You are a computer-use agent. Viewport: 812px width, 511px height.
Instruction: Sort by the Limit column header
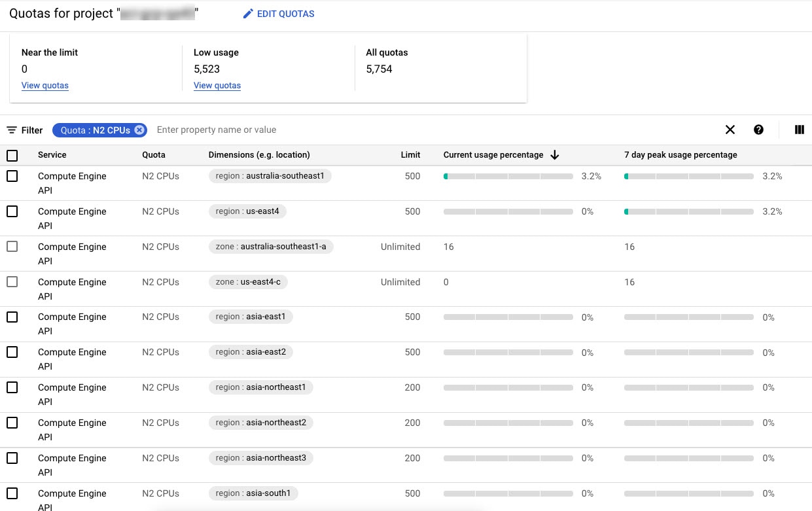pyautogui.click(x=410, y=154)
